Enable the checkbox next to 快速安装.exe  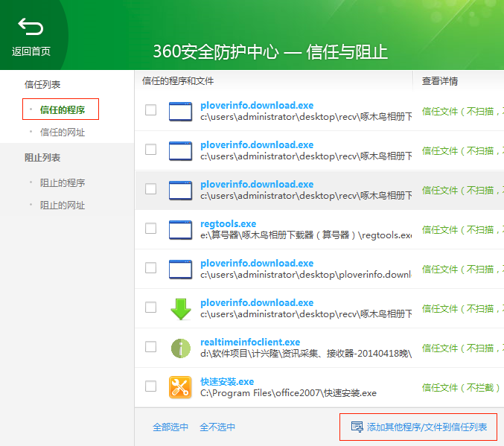(x=151, y=386)
